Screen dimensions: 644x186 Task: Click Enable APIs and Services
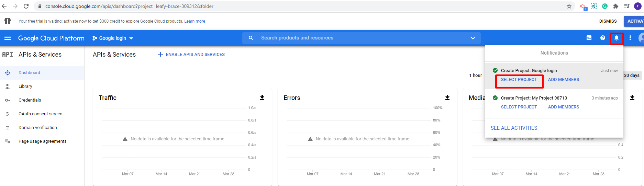191,55
